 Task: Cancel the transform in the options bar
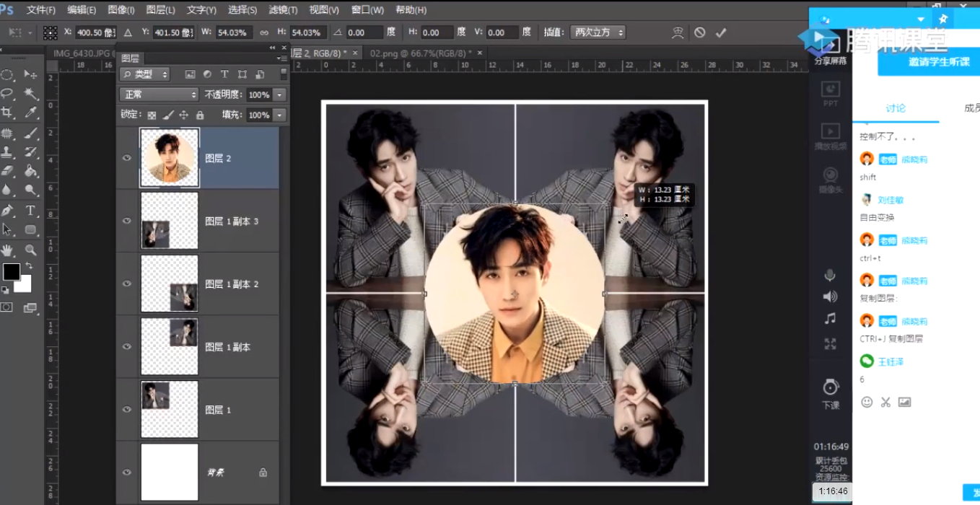click(x=699, y=32)
